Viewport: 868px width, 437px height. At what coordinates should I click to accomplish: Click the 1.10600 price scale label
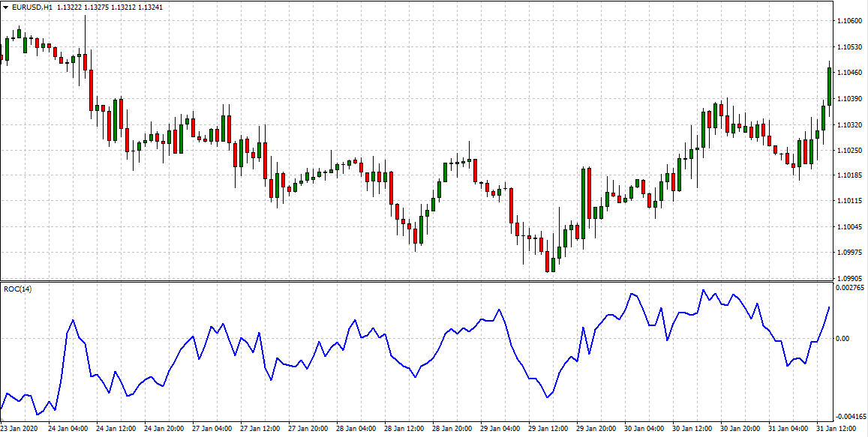click(x=849, y=21)
